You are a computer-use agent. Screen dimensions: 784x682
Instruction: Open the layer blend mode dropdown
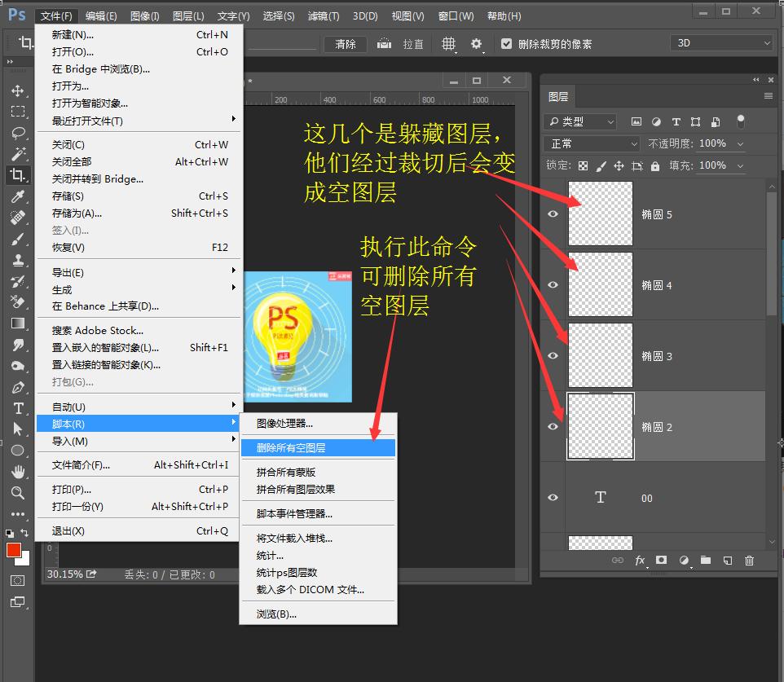click(590, 143)
